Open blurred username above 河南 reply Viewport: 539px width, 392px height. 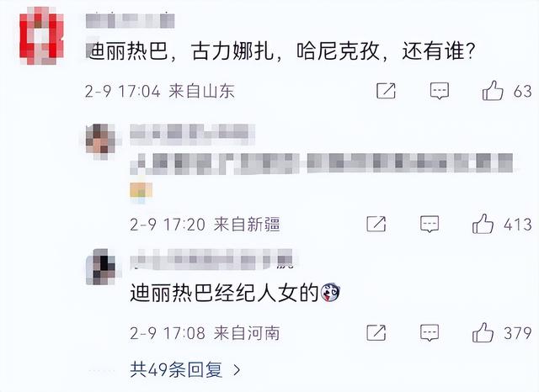point(211,259)
